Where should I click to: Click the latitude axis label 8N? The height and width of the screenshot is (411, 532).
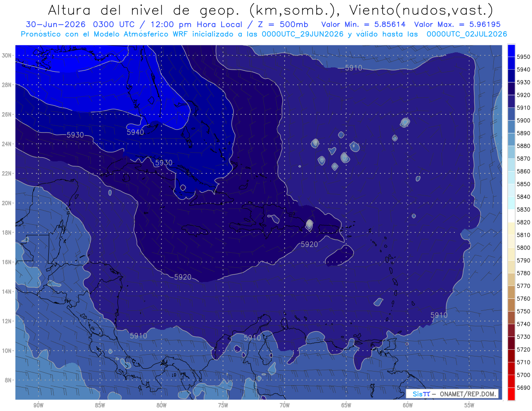9,380
